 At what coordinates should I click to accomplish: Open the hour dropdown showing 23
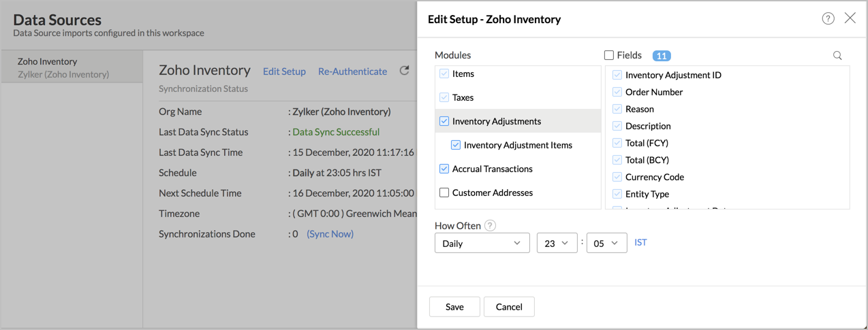(x=557, y=243)
